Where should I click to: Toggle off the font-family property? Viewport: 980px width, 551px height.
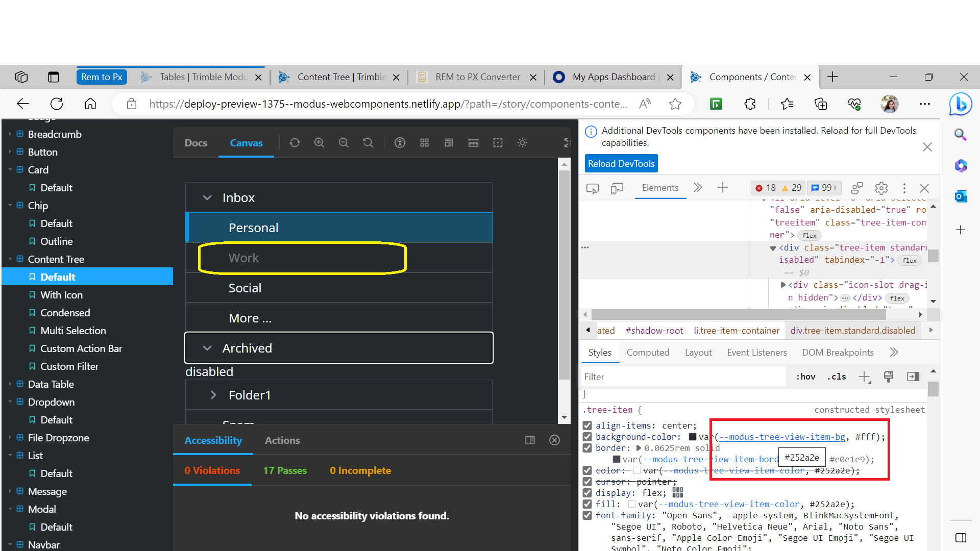point(587,515)
